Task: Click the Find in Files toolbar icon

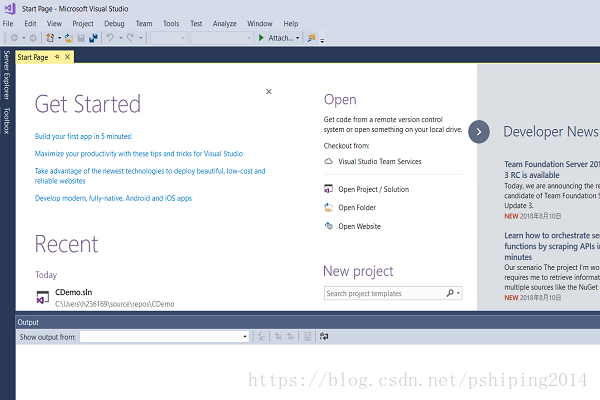Action: [311, 38]
